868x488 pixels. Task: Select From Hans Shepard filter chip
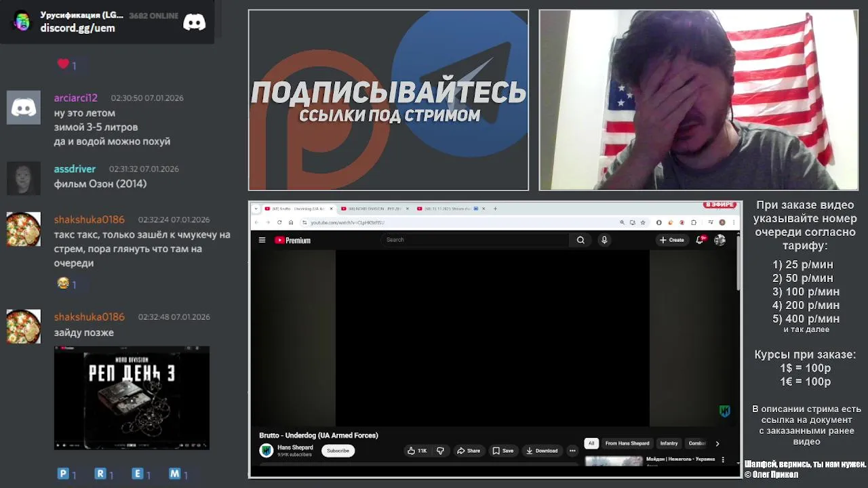(x=627, y=443)
